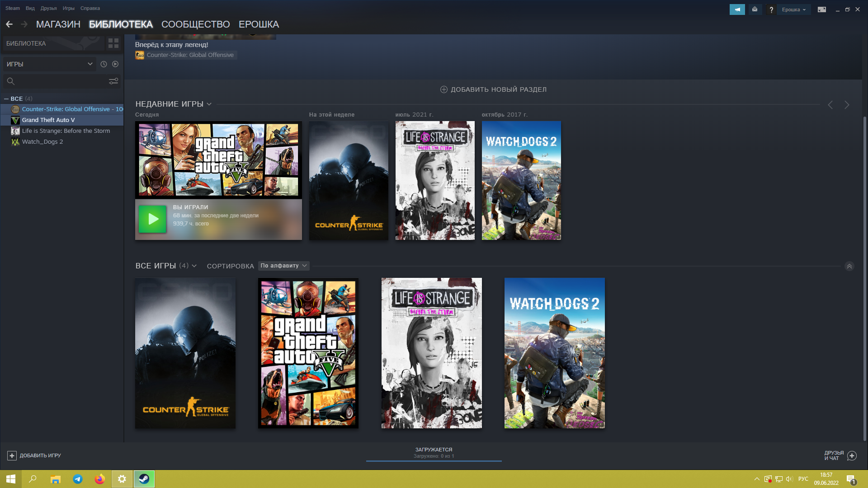Open МАГАЗИН tab

point(58,24)
